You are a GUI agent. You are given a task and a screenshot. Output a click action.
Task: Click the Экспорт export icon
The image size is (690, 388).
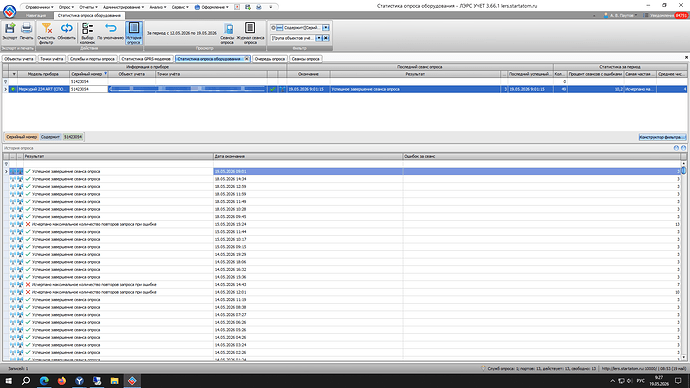pos(10,32)
